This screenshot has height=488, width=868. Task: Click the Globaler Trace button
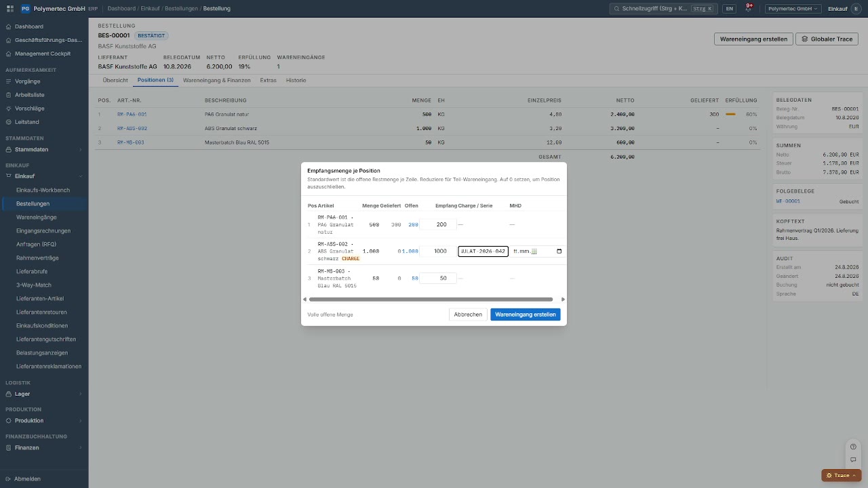coord(827,39)
